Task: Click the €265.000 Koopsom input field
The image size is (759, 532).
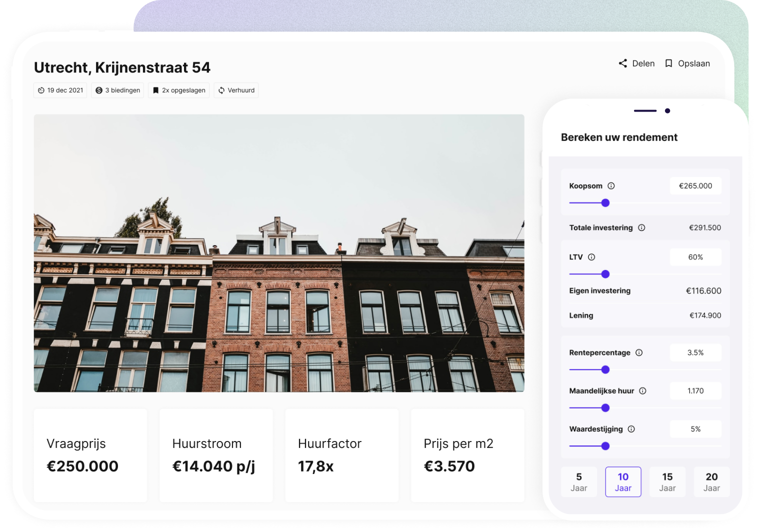Action: click(x=695, y=185)
